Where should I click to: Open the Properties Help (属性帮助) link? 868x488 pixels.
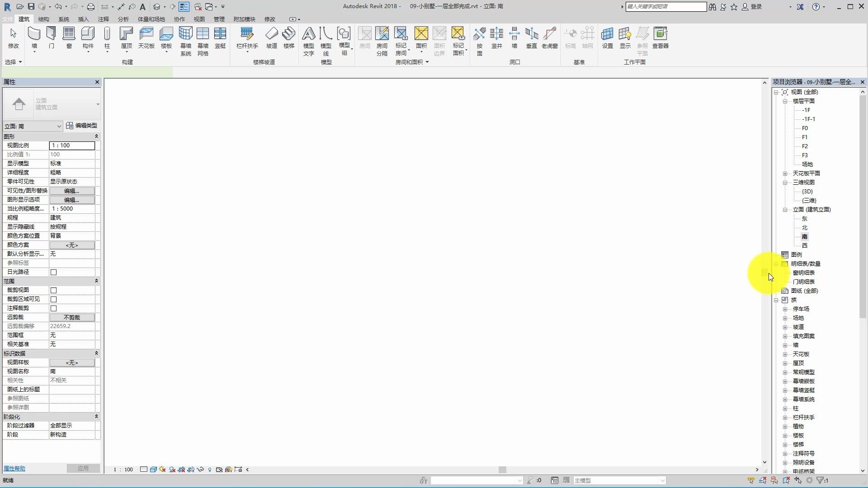pos(14,469)
